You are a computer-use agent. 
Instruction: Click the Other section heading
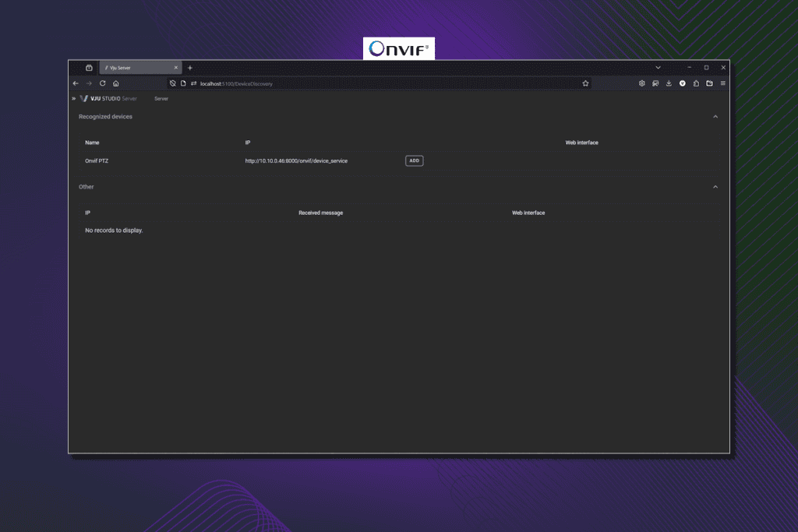86,187
